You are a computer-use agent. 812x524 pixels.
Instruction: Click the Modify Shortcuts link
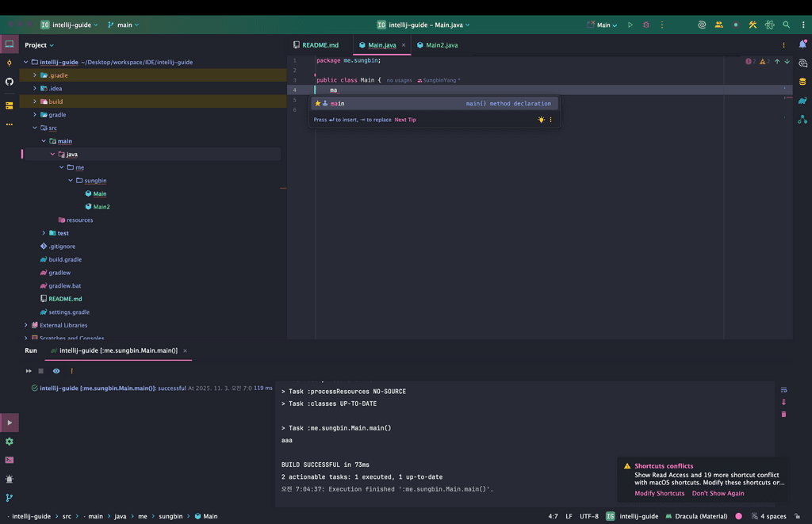point(659,493)
